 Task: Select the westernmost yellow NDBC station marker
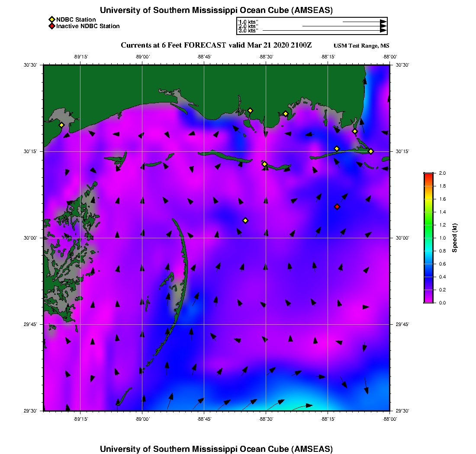(x=61, y=125)
